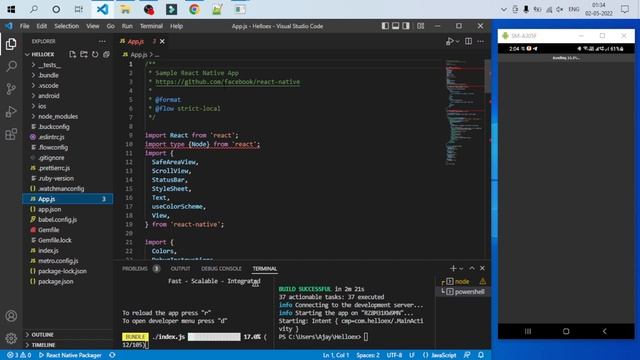640x360 pixels.
Task: Click the React Native Packager status item
Action: point(70,355)
